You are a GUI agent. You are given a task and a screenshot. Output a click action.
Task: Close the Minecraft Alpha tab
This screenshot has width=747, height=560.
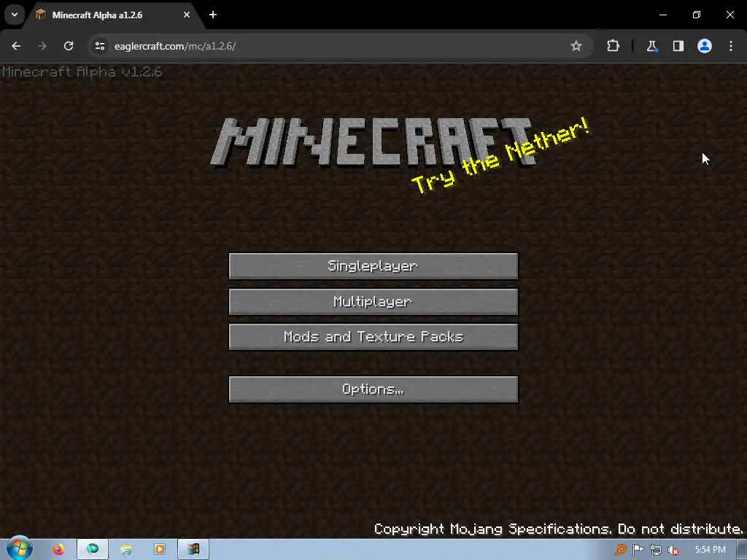(x=187, y=15)
